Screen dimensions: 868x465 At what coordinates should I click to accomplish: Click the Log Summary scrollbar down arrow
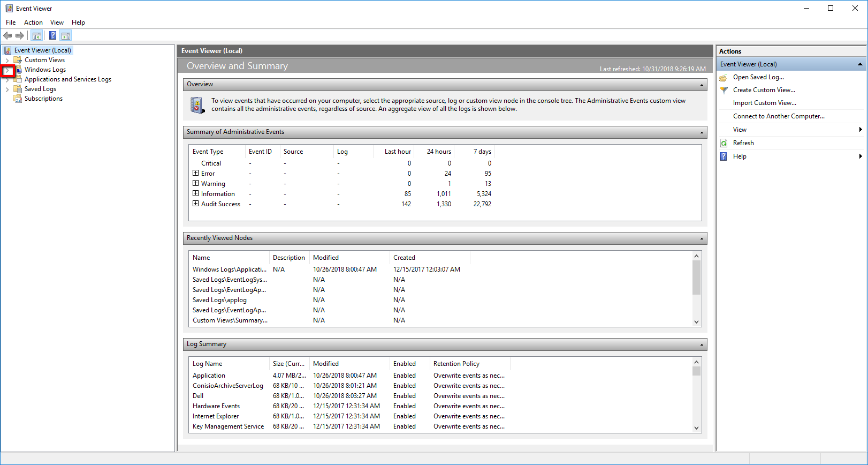696,428
